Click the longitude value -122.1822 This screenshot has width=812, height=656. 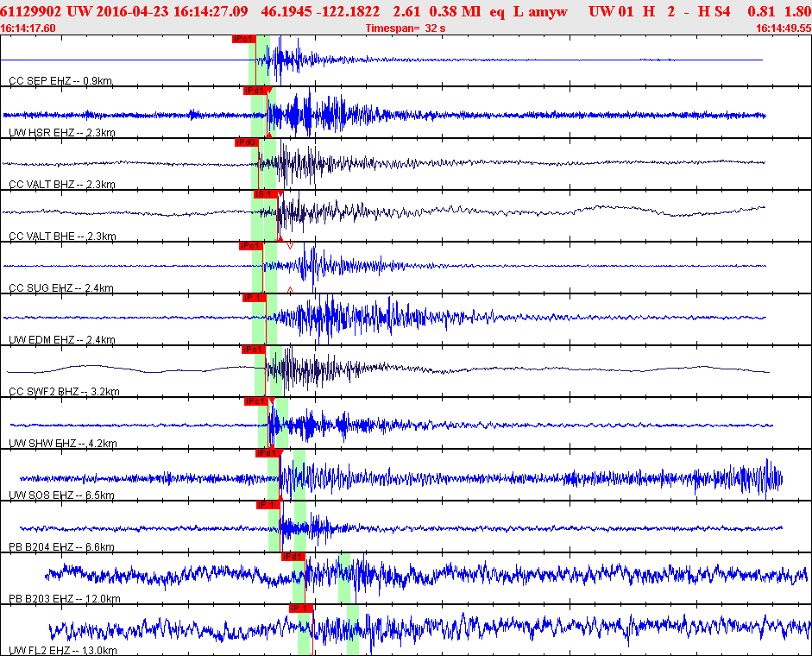coord(348,11)
